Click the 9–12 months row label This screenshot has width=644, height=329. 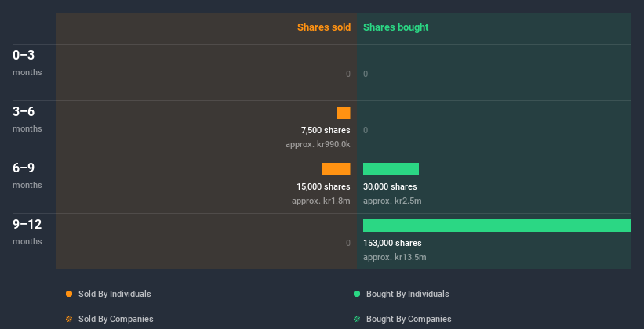(27, 232)
